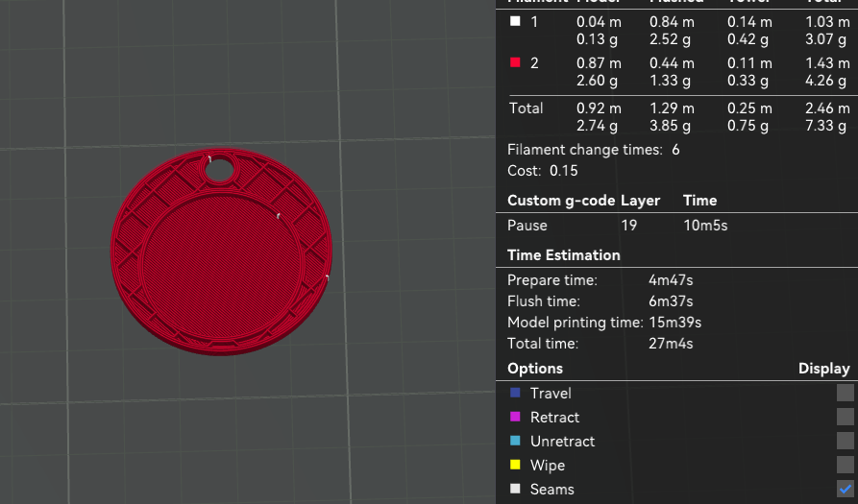
Task: Click the white filament 1 color swatch
Action: pyautogui.click(x=515, y=21)
